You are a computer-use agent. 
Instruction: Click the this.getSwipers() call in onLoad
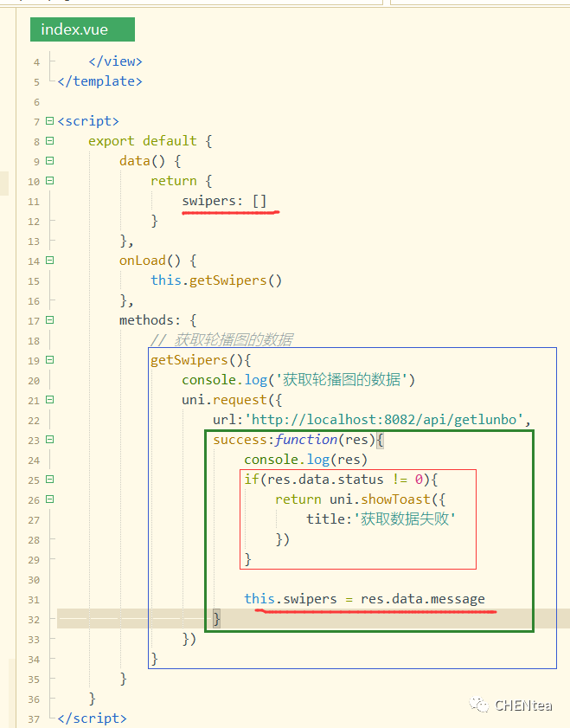pos(216,280)
